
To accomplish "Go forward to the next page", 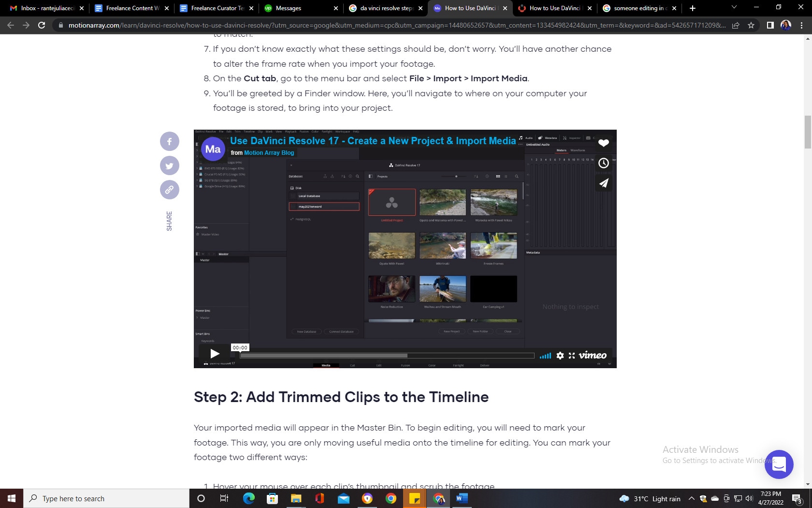I will tap(26, 25).
